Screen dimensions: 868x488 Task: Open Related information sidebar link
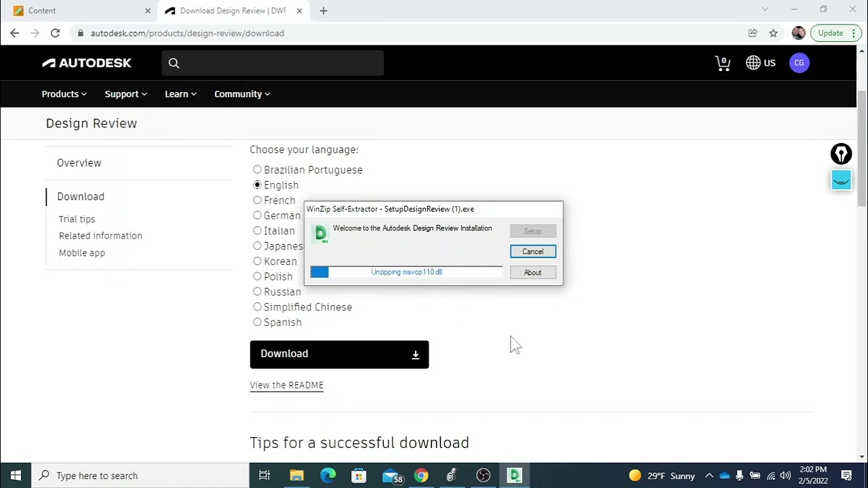click(x=100, y=236)
